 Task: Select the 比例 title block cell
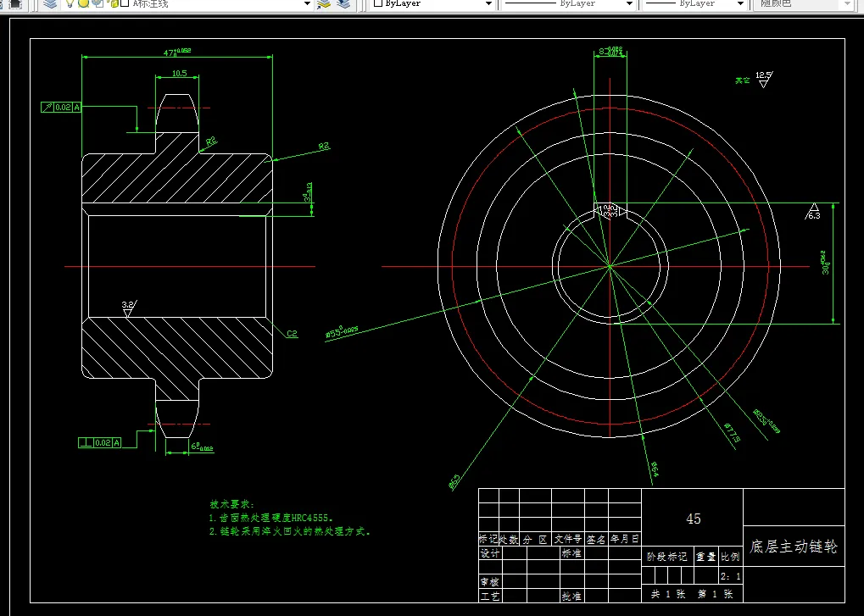[x=730, y=557]
